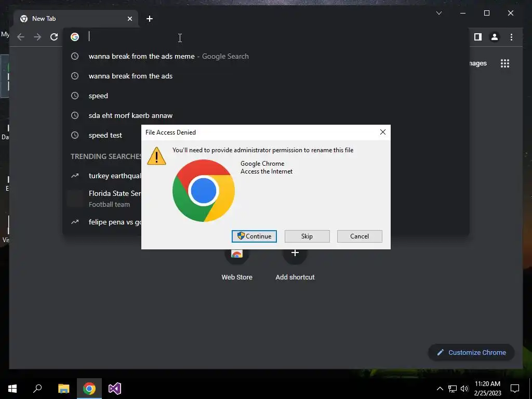532x399 pixels.
Task: Click the network icon in system tray
Action: (453, 389)
